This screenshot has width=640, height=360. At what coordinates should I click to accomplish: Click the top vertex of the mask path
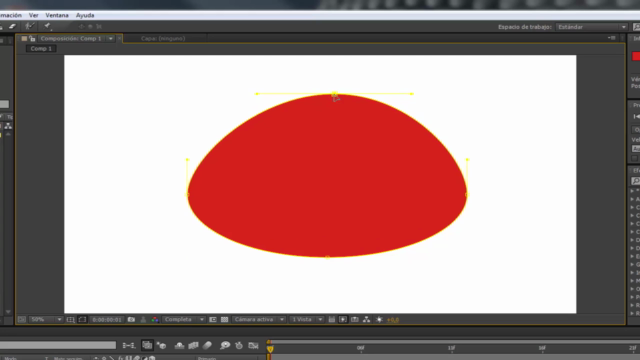click(334, 94)
